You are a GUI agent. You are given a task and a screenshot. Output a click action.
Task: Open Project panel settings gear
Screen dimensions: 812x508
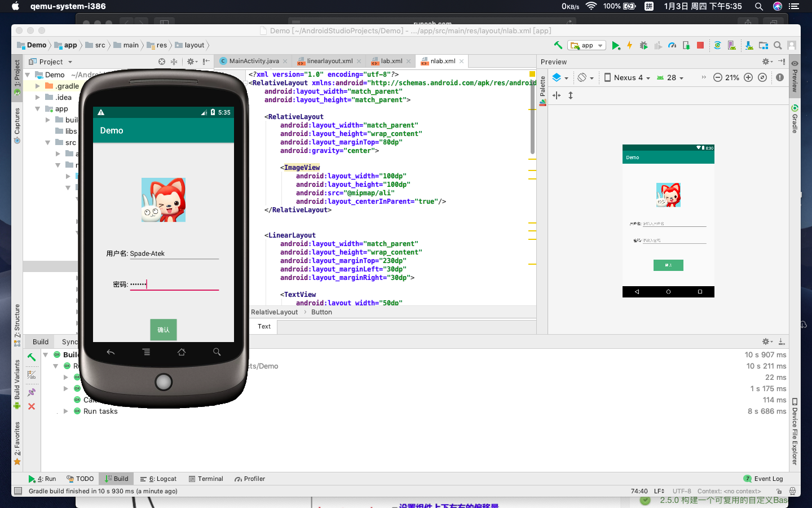coord(192,62)
